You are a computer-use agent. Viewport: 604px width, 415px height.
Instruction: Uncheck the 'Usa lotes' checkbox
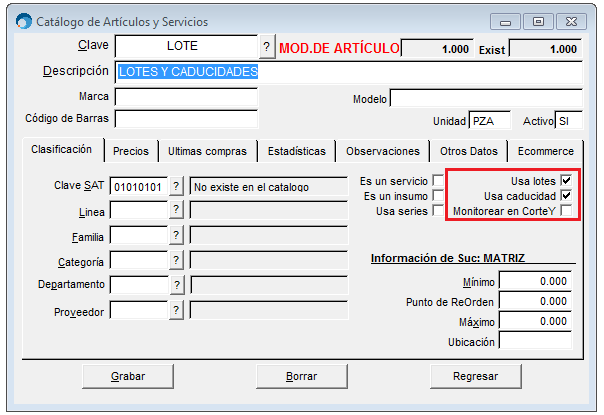coord(566,180)
